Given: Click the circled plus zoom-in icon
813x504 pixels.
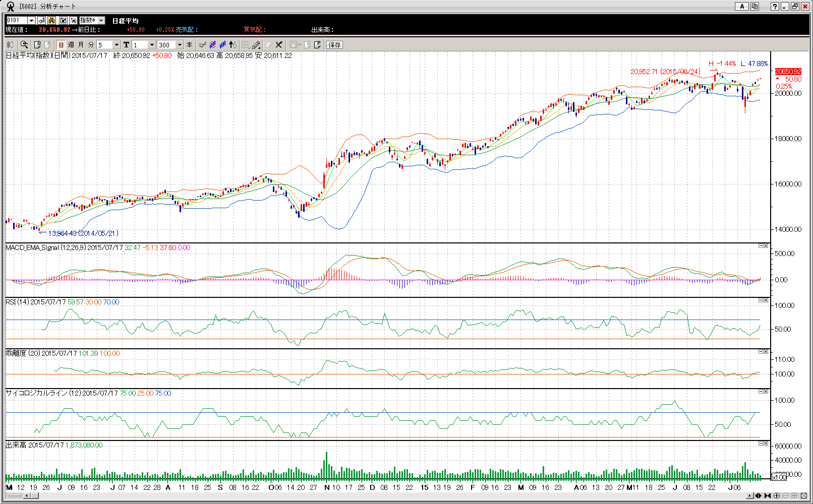Looking at the screenshot, I should [777, 496].
